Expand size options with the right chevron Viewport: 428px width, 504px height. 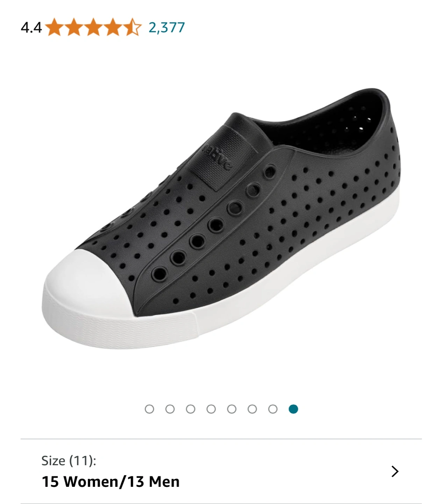tap(395, 471)
